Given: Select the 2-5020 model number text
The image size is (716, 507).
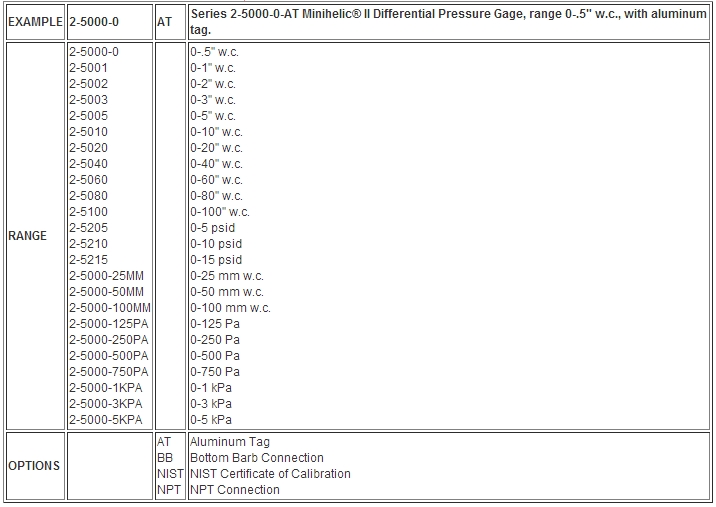Looking at the screenshot, I should click(89, 148).
